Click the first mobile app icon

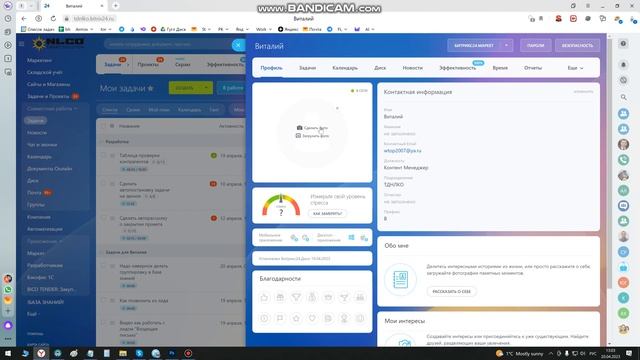294,238
